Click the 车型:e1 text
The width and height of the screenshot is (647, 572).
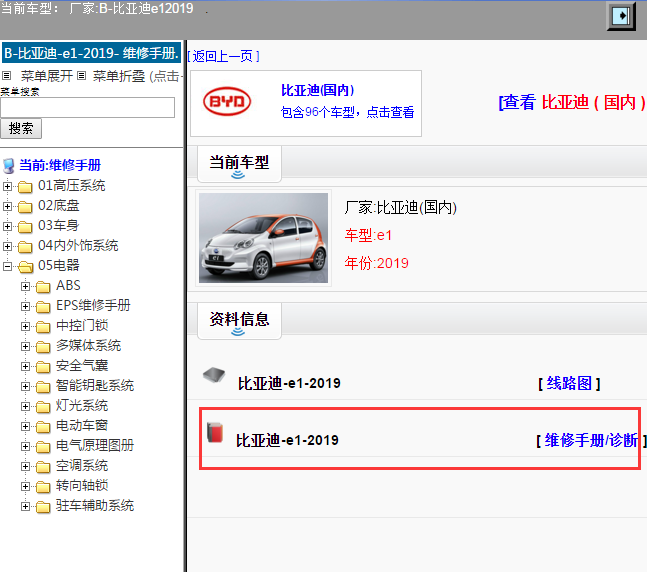pyautogui.click(x=368, y=235)
